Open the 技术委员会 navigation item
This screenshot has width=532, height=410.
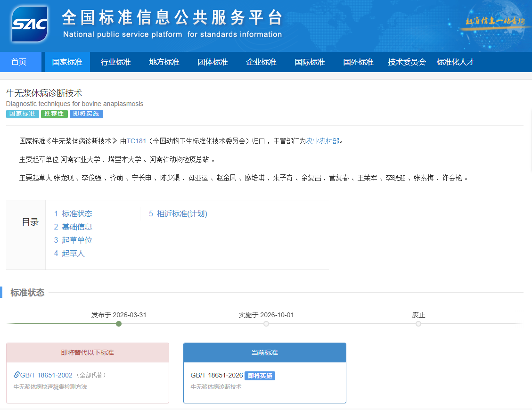coord(407,62)
